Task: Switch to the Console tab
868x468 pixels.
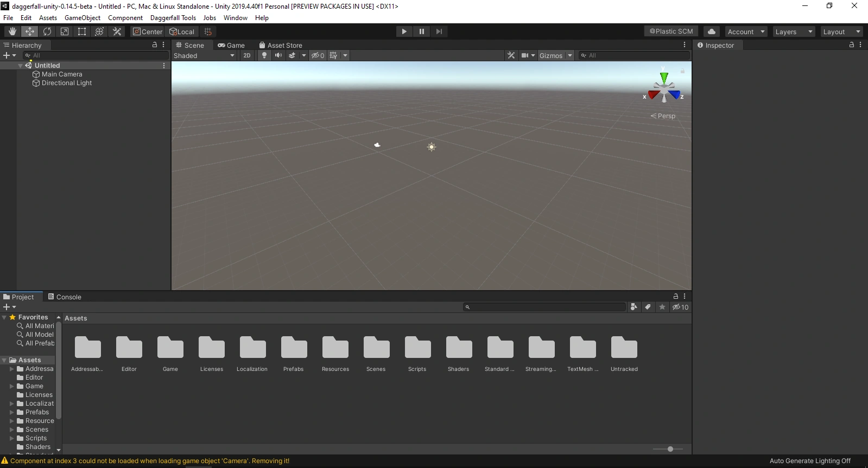Action: (65, 297)
